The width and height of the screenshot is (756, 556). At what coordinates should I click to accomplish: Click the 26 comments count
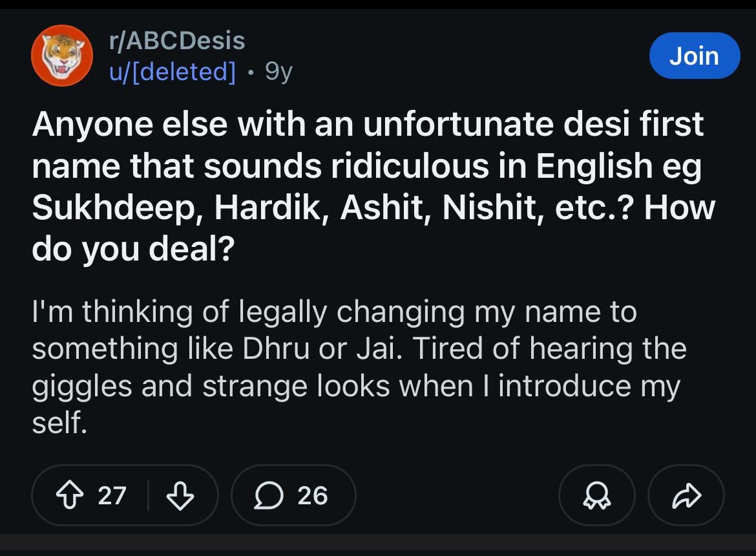click(x=313, y=495)
